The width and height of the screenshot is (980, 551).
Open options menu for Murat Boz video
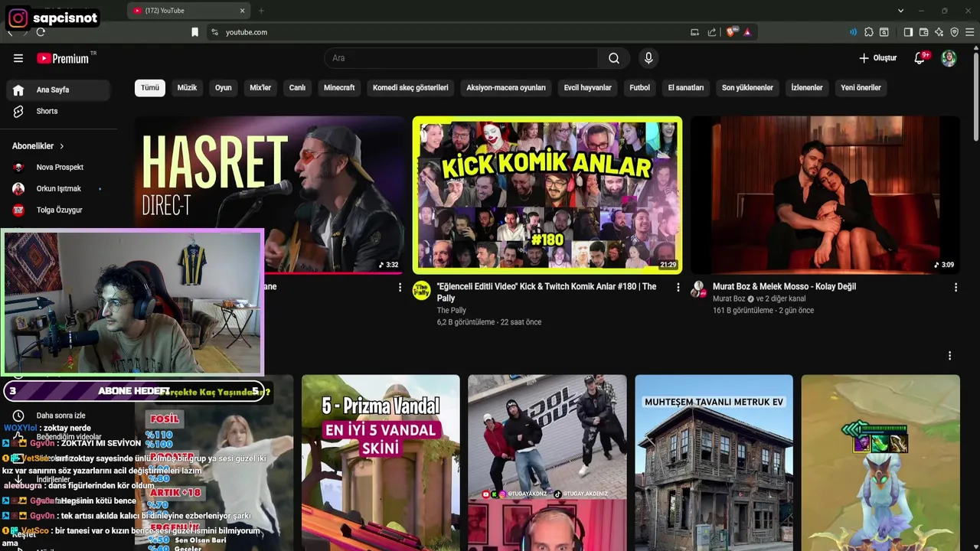[x=955, y=287]
